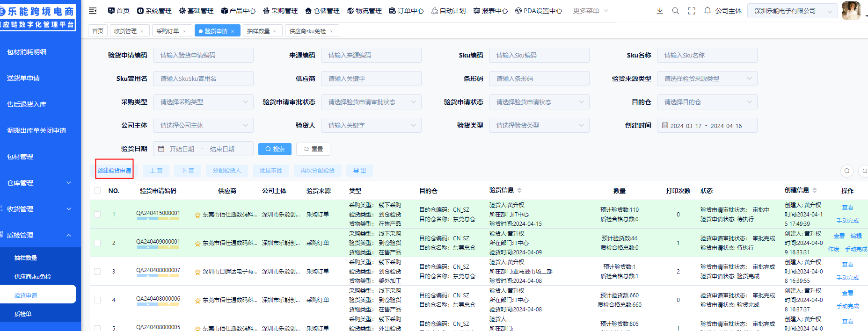Toggle fullscreen mode icon
868x331 pixels.
click(692, 11)
